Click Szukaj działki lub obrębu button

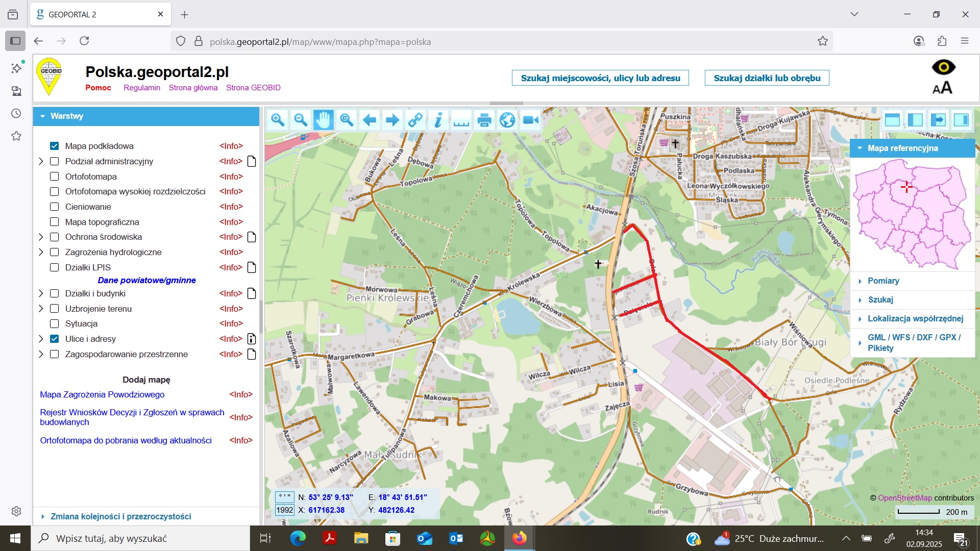pyautogui.click(x=767, y=78)
